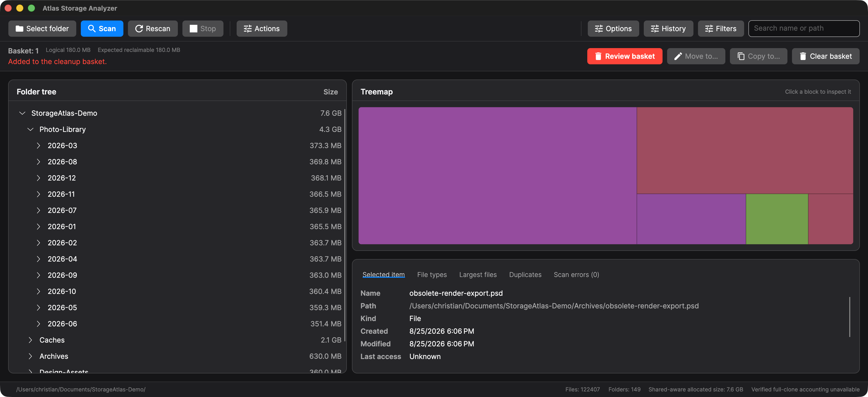Open the Actions menu

click(261, 29)
